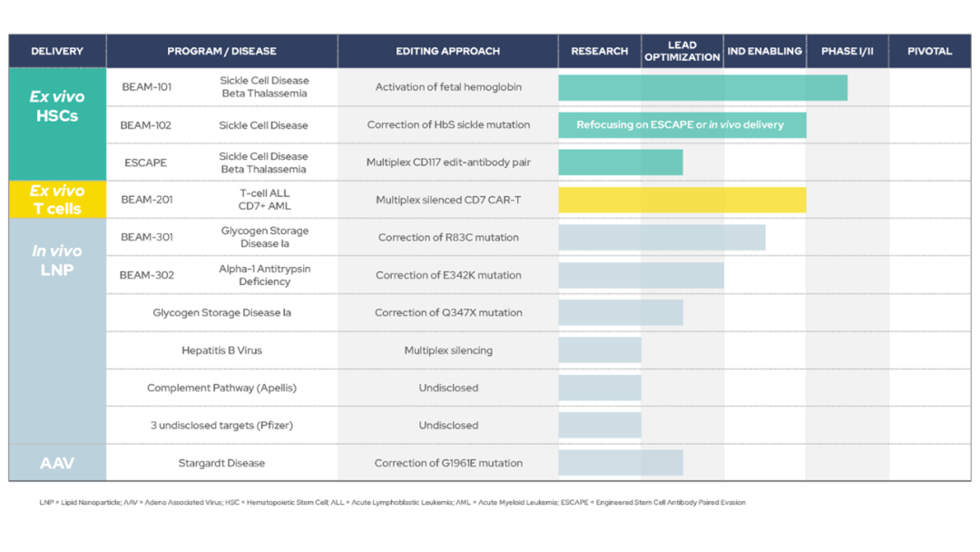This screenshot has width=980, height=552.
Task: Click the BEAM-101 program name
Action: pyautogui.click(x=146, y=87)
